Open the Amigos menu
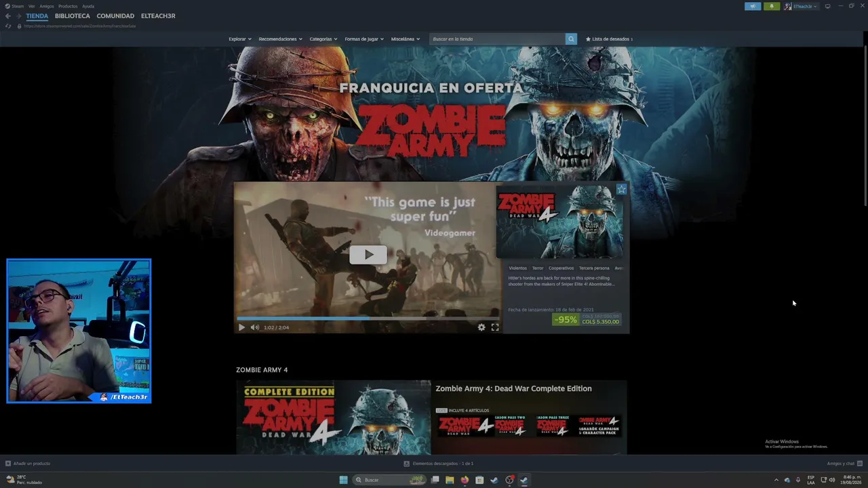This screenshot has height=488, width=868. tap(47, 6)
